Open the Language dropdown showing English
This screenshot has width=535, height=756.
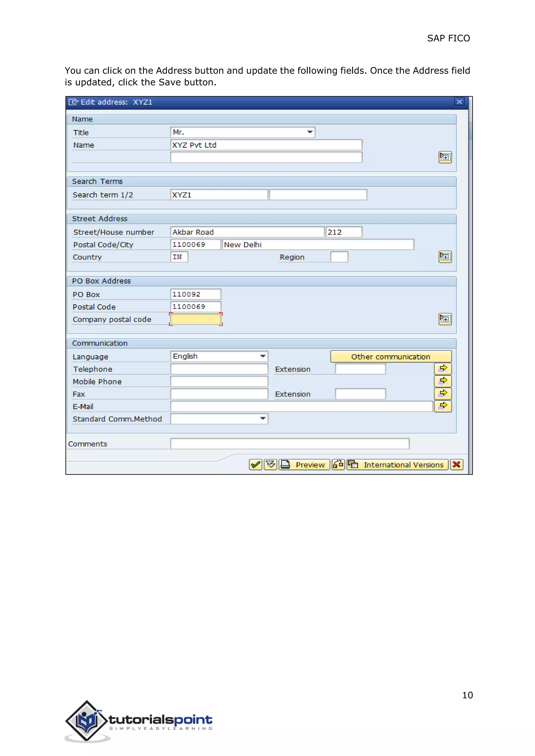(x=219, y=356)
